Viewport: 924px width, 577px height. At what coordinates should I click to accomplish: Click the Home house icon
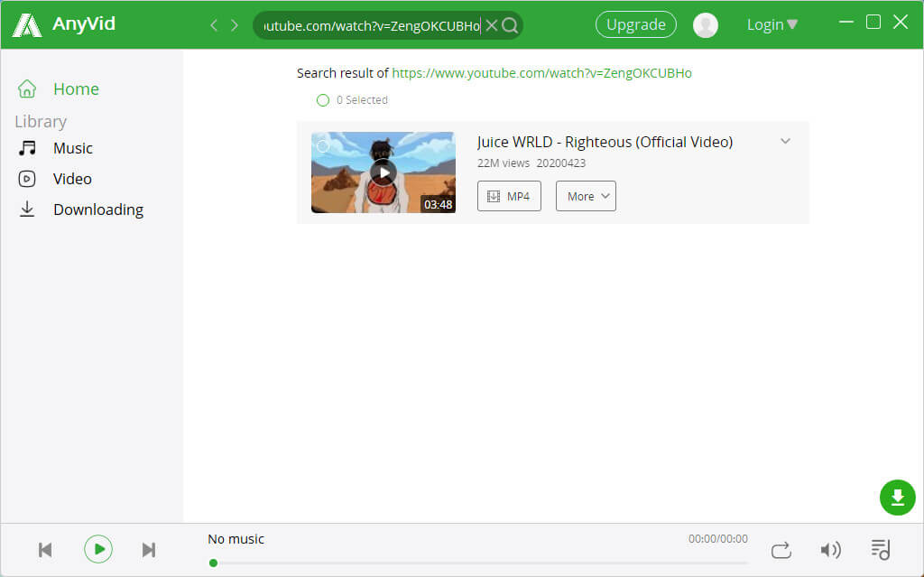click(x=27, y=88)
